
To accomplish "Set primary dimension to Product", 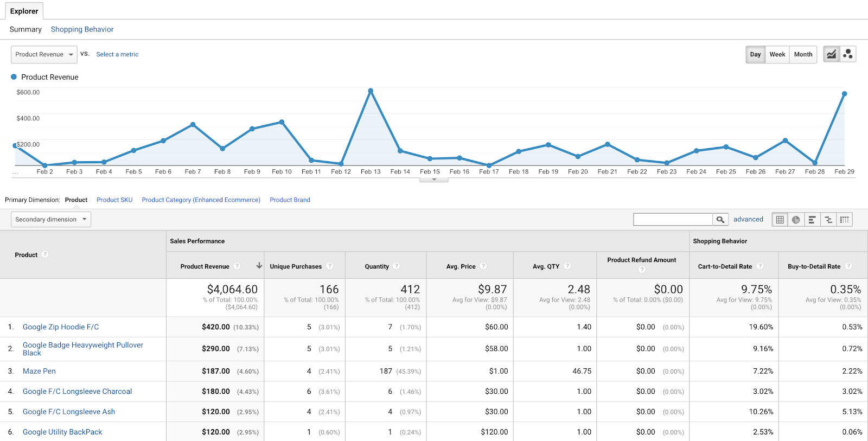I will click(76, 200).
